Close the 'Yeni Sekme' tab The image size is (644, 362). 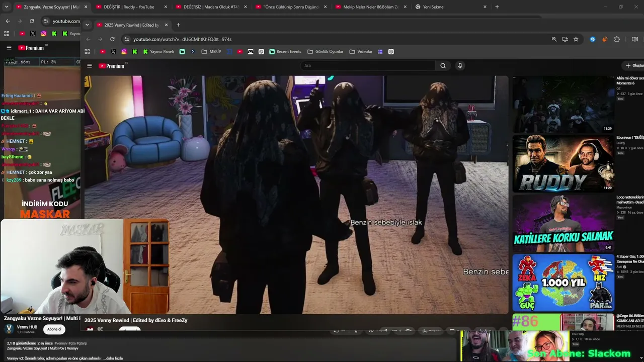pyautogui.click(x=485, y=7)
